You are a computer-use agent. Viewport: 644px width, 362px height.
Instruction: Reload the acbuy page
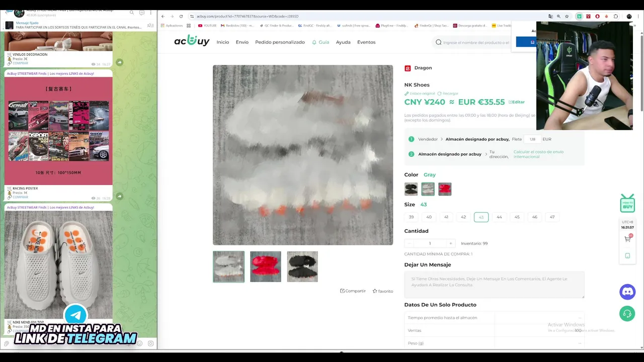click(181, 16)
